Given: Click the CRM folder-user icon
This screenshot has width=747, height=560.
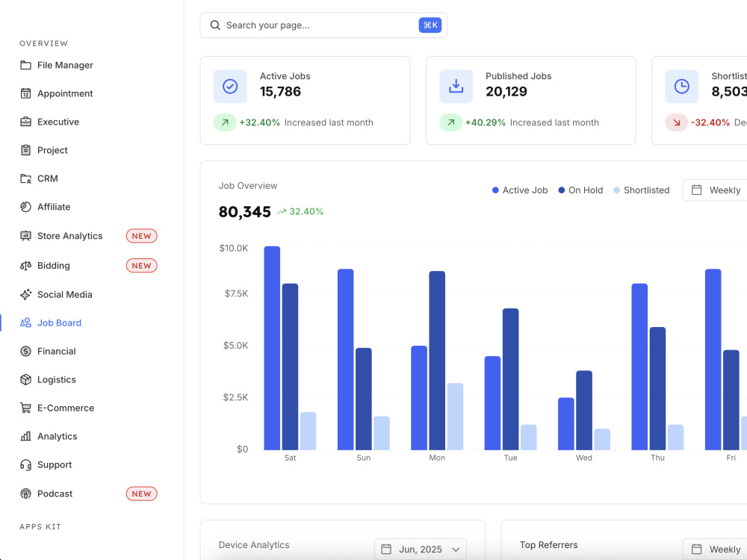Looking at the screenshot, I should tap(25, 178).
